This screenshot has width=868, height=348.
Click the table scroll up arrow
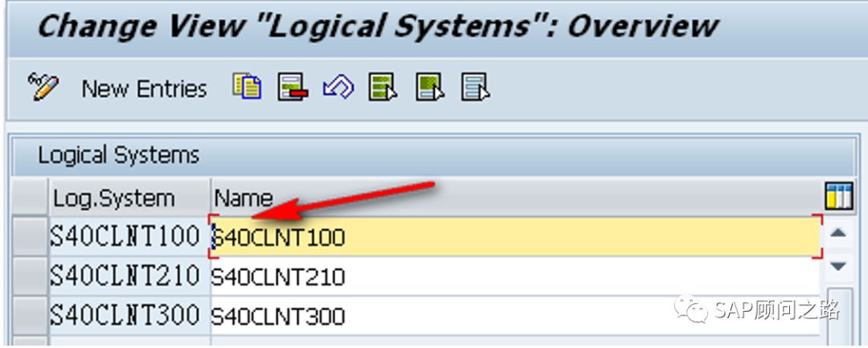pos(838,233)
